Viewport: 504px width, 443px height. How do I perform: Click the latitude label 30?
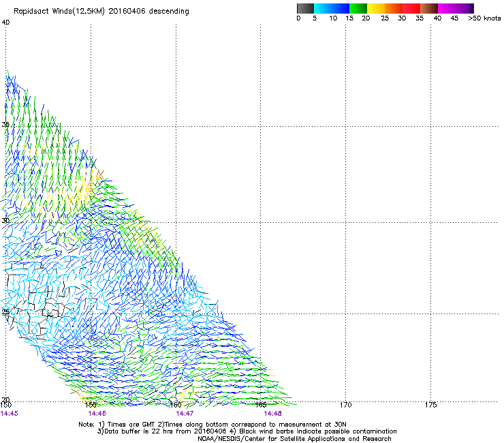pos(5,220)
